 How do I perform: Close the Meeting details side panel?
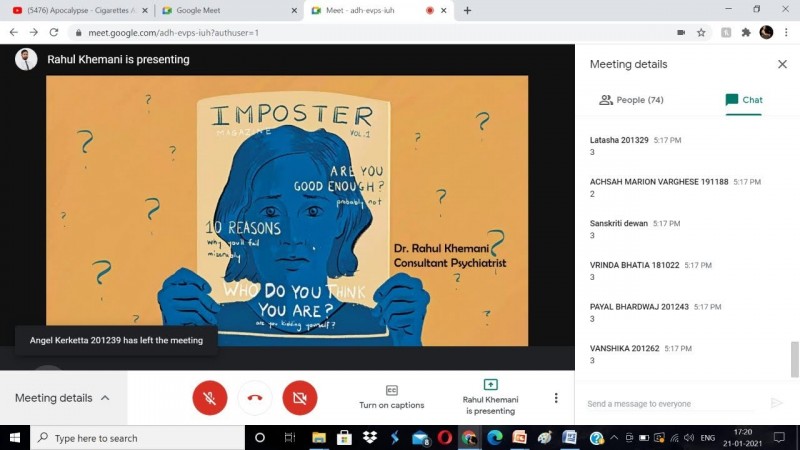tap(782, 64)
